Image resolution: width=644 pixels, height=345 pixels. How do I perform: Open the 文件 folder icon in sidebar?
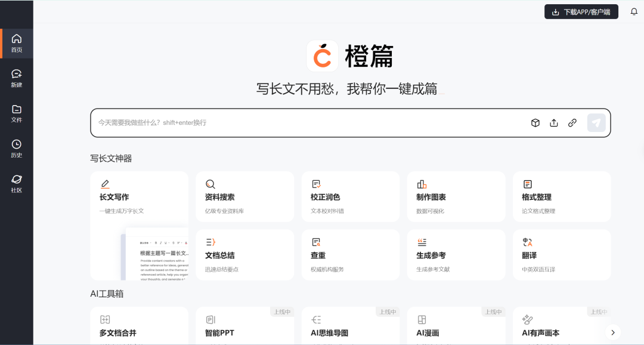(x=17, y=109)
